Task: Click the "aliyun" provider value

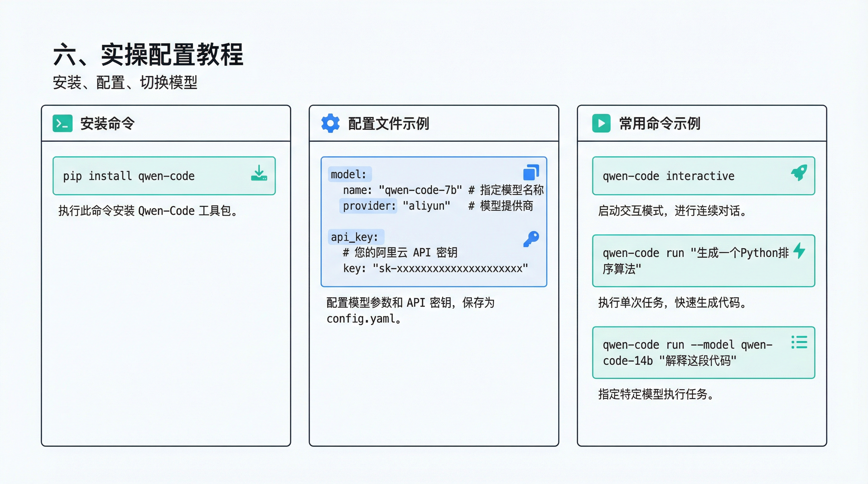Action: pos(426,206)
